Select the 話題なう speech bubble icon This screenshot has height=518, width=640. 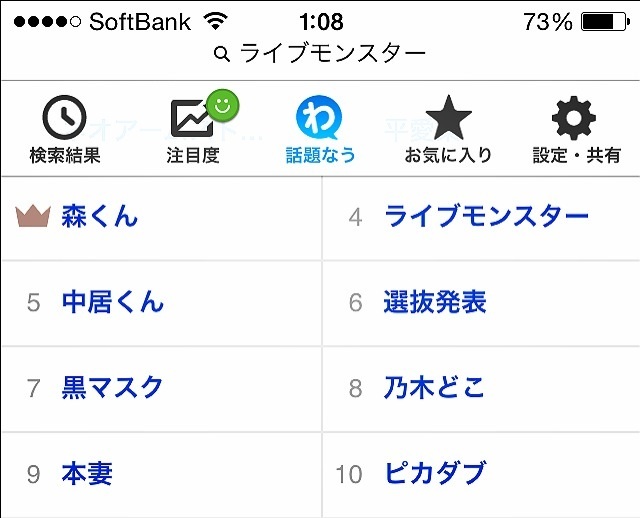coord(319,120)
